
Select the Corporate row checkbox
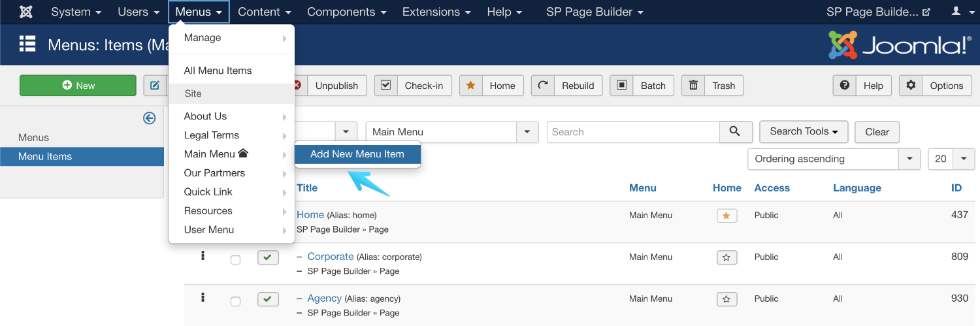click(235, 260)
